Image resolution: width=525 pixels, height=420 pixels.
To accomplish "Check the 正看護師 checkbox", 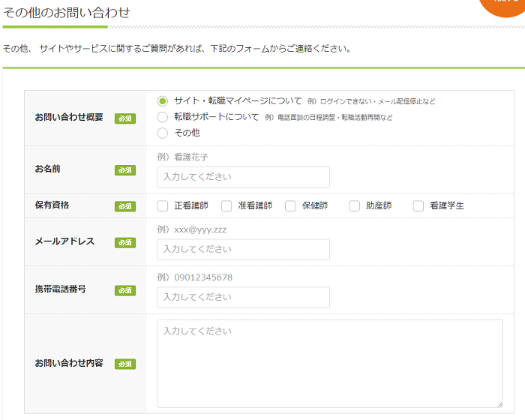I will click(x=163, y=205).
